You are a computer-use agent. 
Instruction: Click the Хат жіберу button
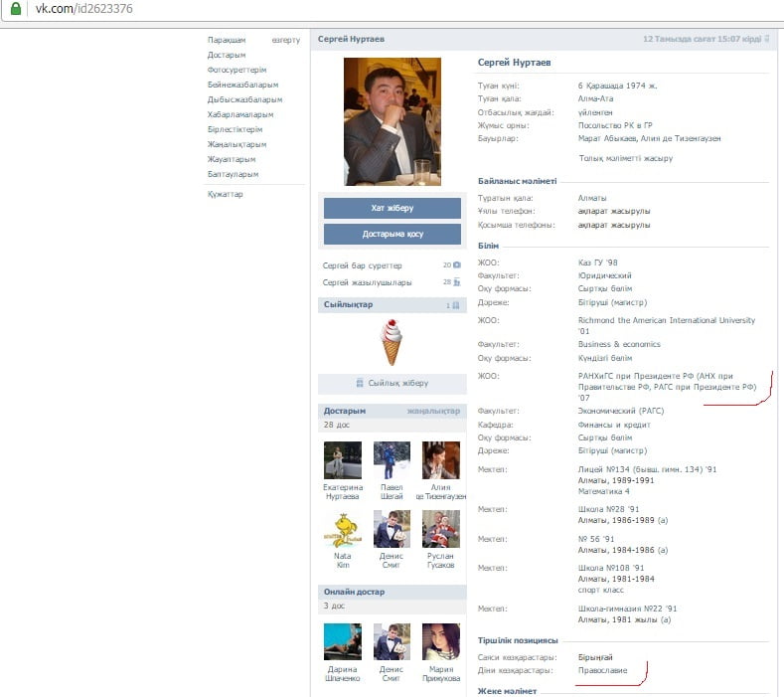click(392, 208)
